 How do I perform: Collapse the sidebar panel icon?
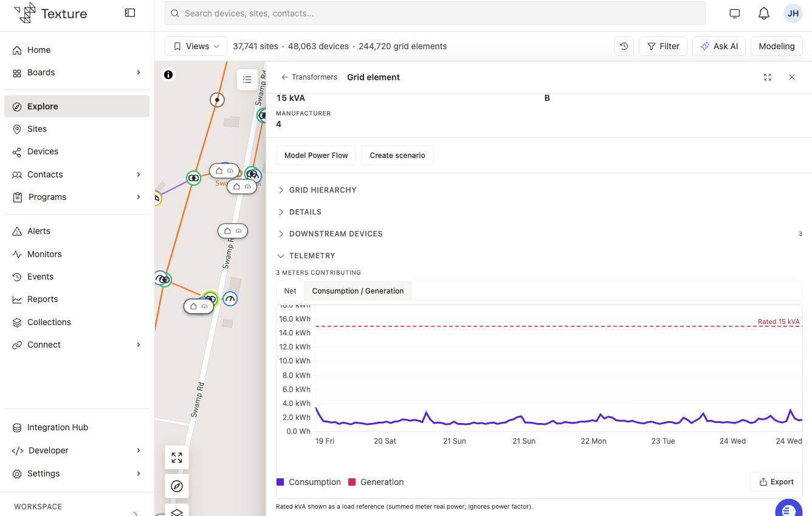(129, 13)
